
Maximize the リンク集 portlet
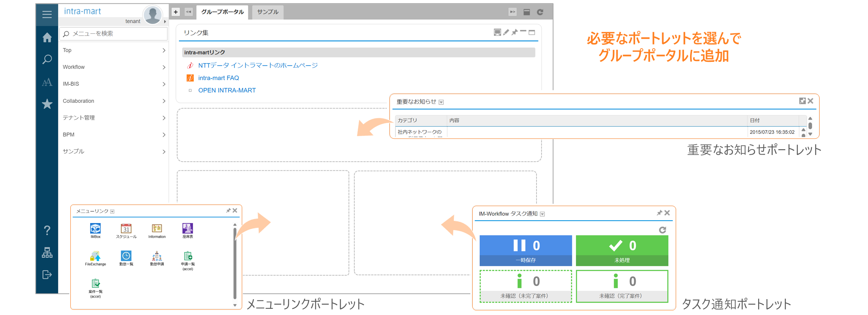click(x=532, y=32)
